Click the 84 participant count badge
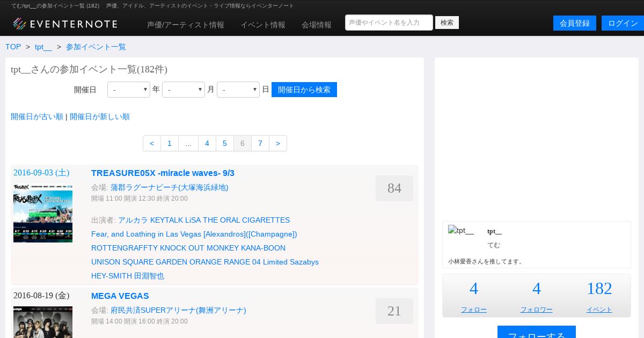The image size is (644, 338). coord(394,188)
